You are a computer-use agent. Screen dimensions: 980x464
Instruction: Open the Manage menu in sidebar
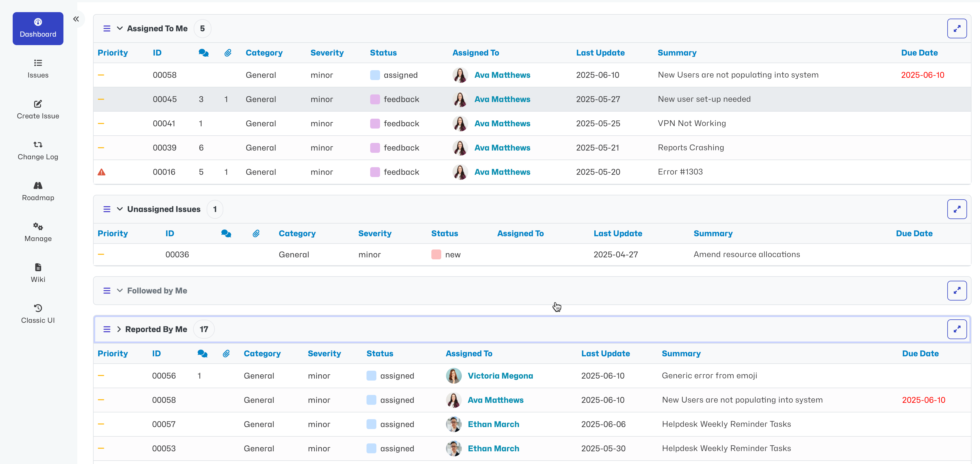tap(38, 232)
